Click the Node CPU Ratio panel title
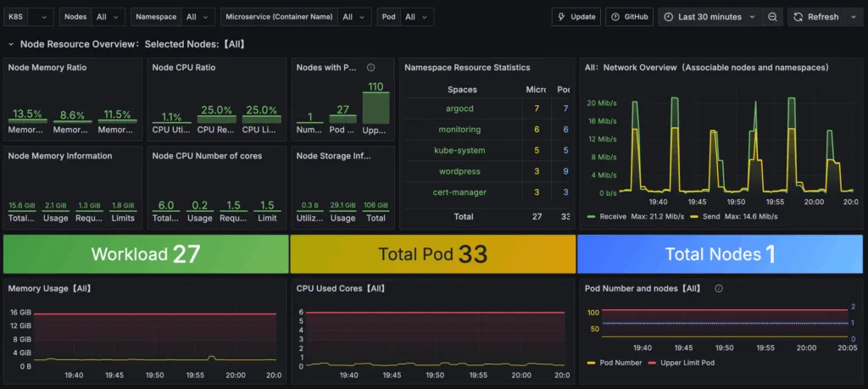868x389 pixels. point(184,68)
